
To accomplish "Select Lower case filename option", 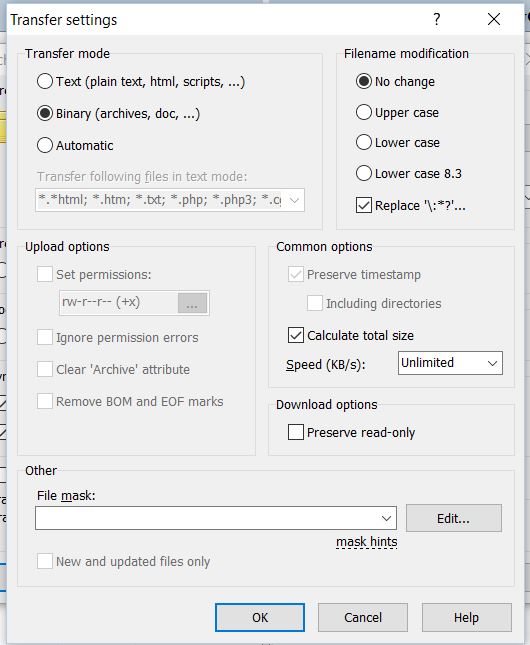I will (364, 142).
